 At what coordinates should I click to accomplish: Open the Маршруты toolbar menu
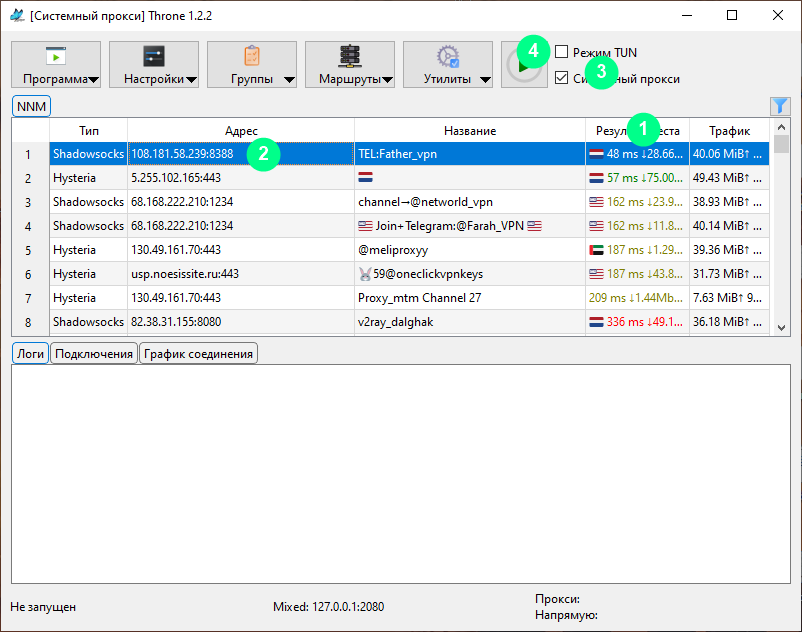(x=350, y=64)
